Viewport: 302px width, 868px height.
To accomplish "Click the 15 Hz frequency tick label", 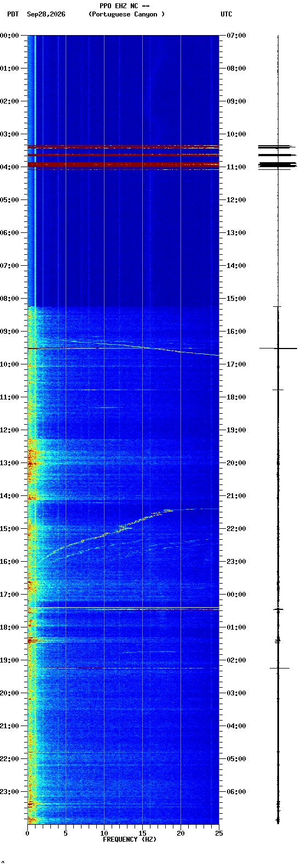I will pyautogui.click(x=142, y=833).
